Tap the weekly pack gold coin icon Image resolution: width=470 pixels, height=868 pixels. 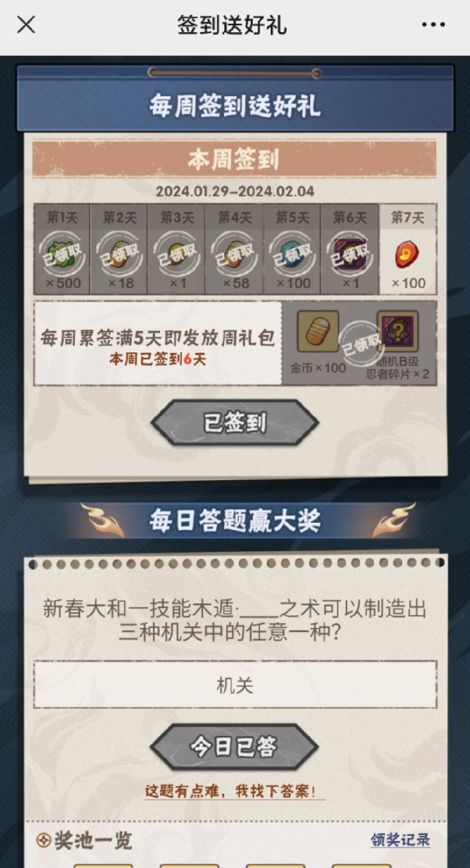tap(318, 331)
